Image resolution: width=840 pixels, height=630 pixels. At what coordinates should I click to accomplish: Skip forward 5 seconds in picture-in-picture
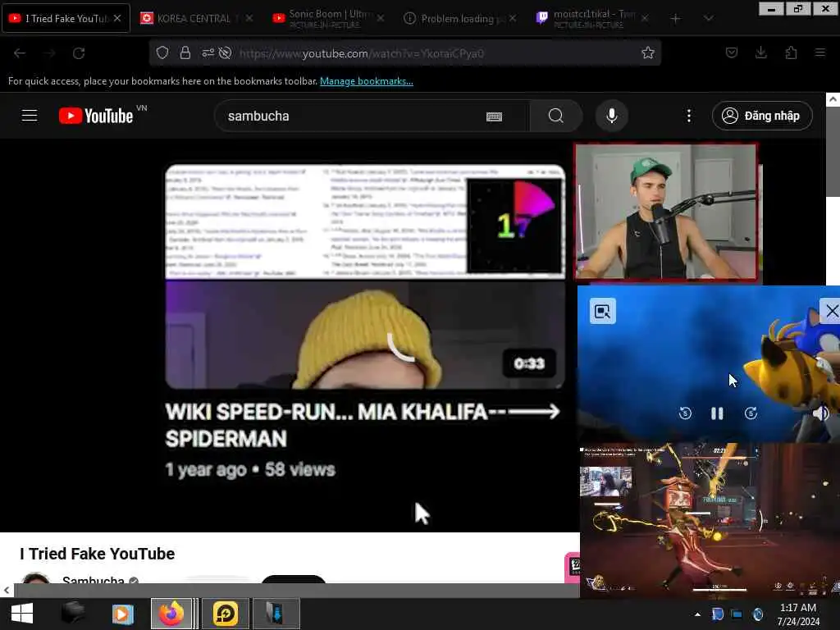751,413
